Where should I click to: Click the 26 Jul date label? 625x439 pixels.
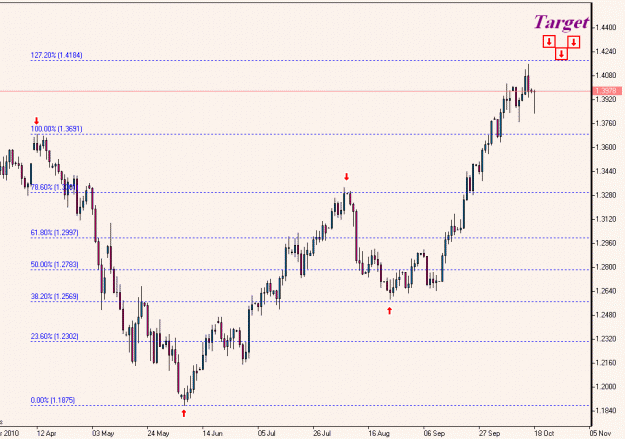coord(322,433)
